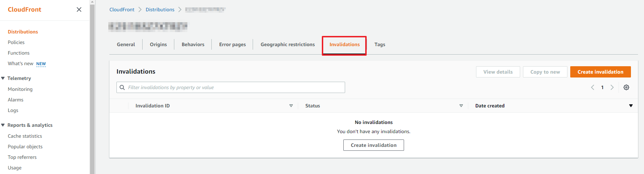Open Geographic restrictions tab
The image size is (644, 174).
tap(288, 44)
